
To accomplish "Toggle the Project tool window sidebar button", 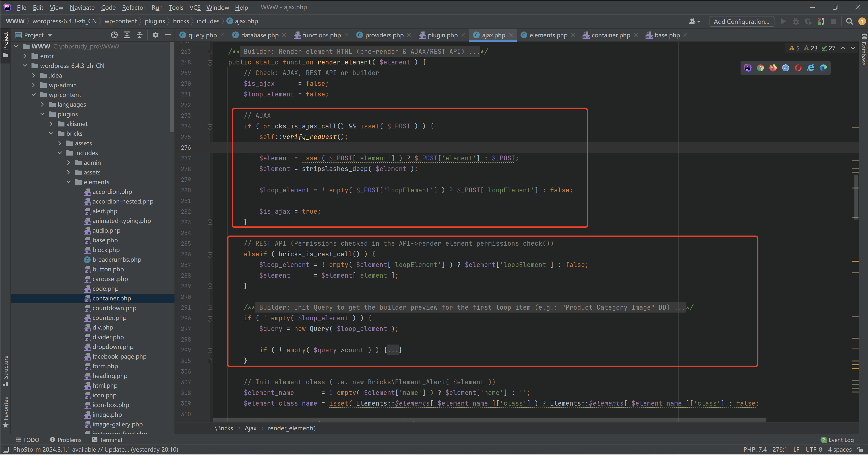I will tap(5, 45).
